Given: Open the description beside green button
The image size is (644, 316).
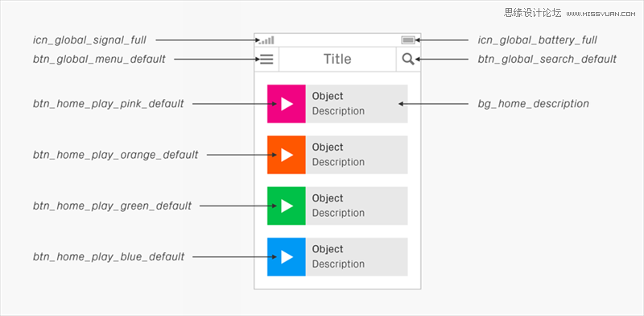Looking at the screenshot, I should coord(357,206).
